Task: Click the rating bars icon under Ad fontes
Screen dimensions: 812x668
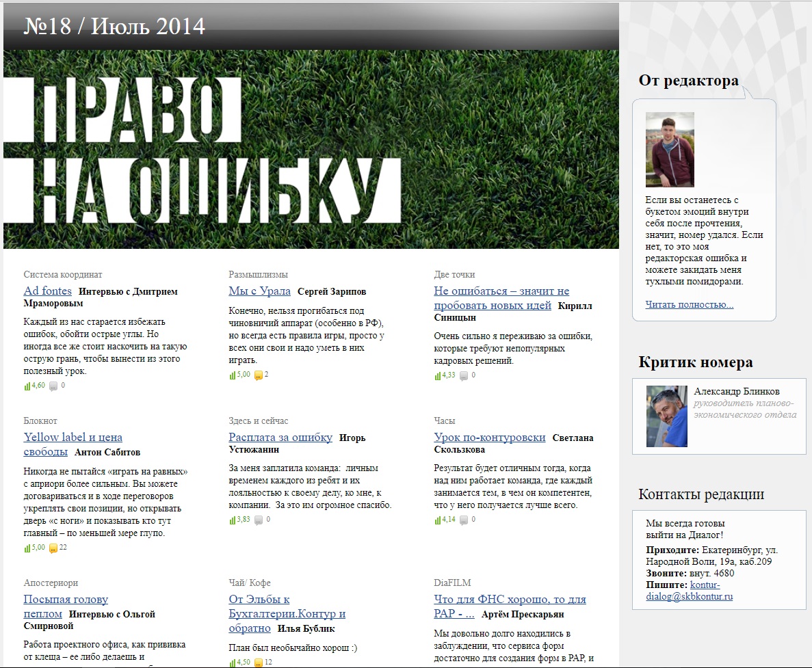Action: [27, 386]
